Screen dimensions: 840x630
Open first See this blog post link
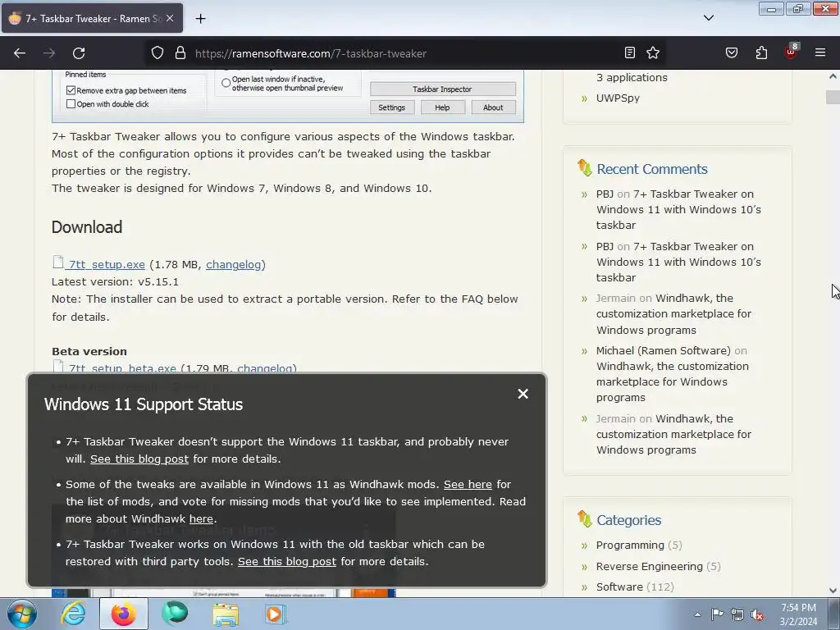(x=139, y=459)
